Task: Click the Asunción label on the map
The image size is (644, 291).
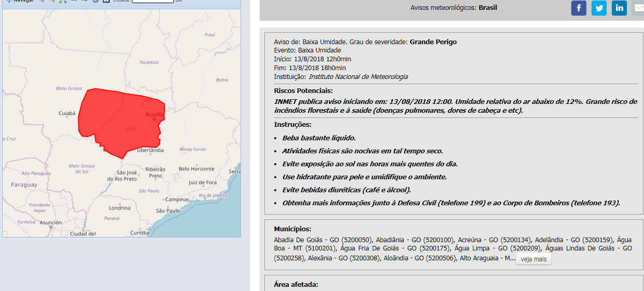Action: coord(50,222)
